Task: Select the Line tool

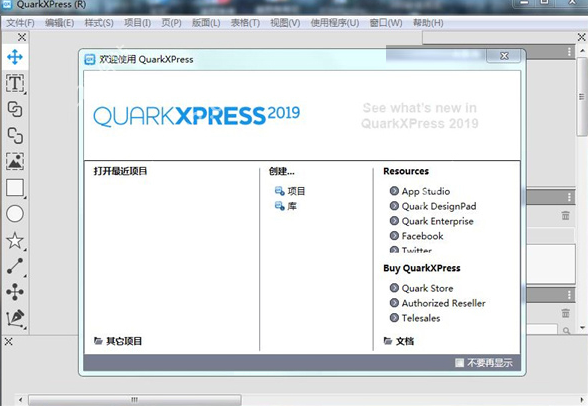Action: click(x=15, y=266)
